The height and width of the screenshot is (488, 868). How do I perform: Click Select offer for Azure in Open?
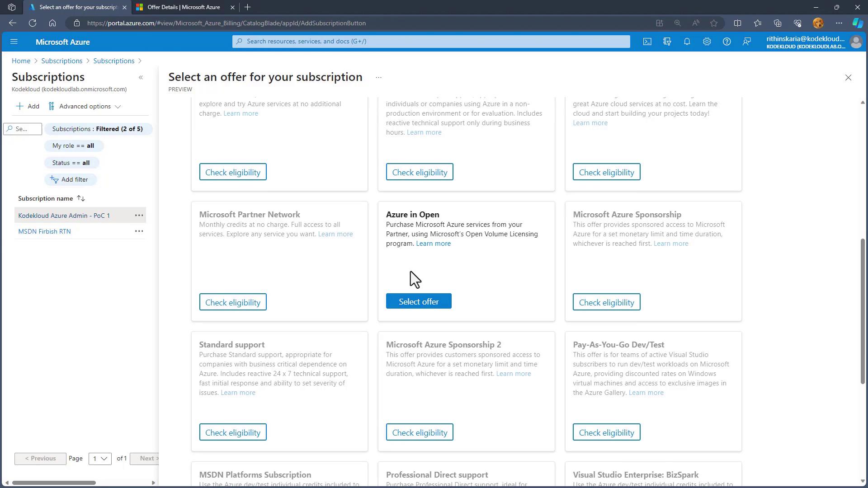click(418, 301)
